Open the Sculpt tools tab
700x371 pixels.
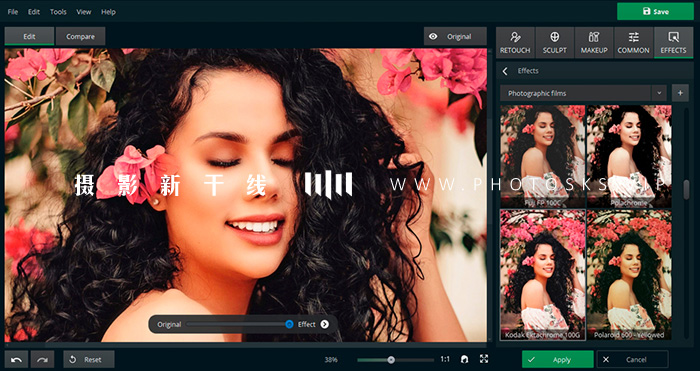click(554, 42)
